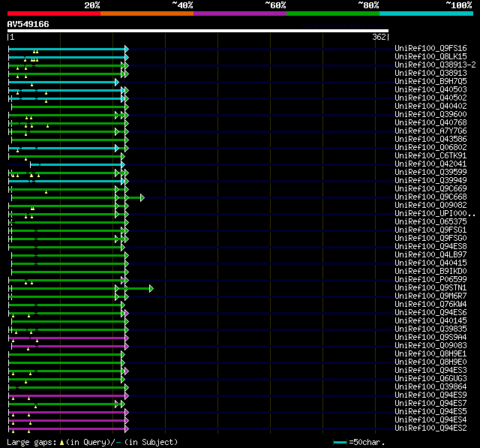Screen dimensions: 480x448
Task: Select UniRef100_Q9FSG0 label
Action: click(430, 238)
